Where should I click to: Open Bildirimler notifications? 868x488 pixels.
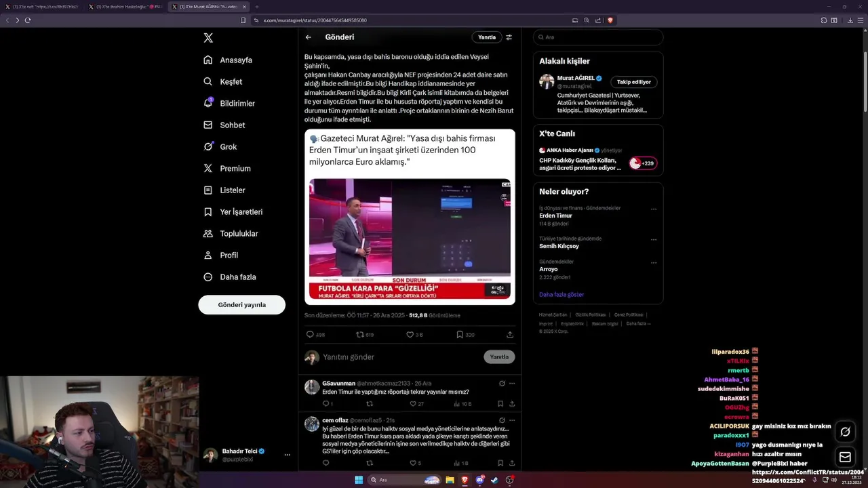229,103
